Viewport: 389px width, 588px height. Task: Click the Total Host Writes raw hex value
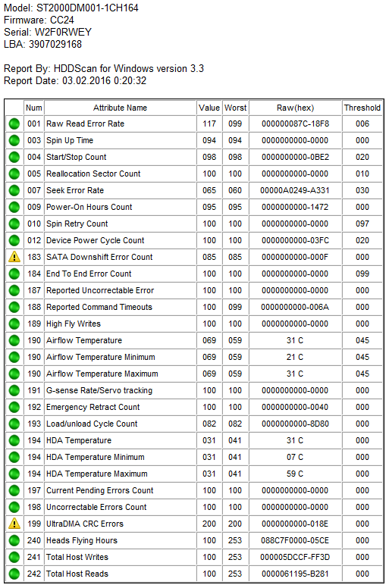pyautogui.click(x=295, y=557)
